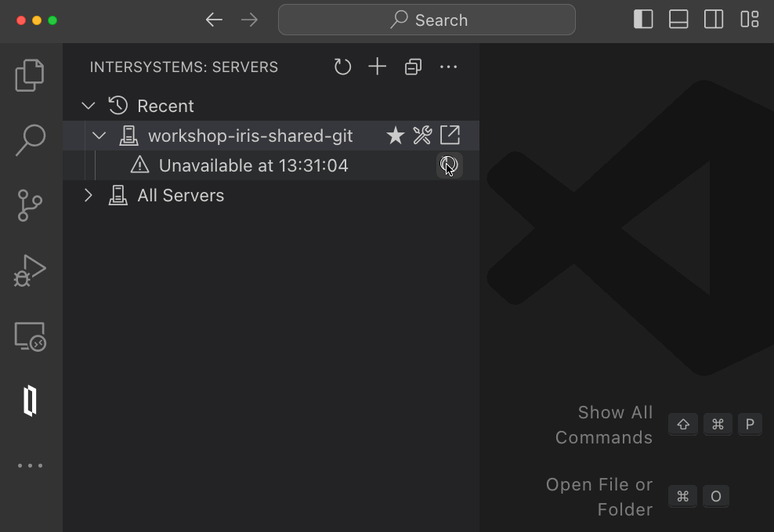
Task: Open Management Portal via external link icon
Action: (x=450, y=136)
